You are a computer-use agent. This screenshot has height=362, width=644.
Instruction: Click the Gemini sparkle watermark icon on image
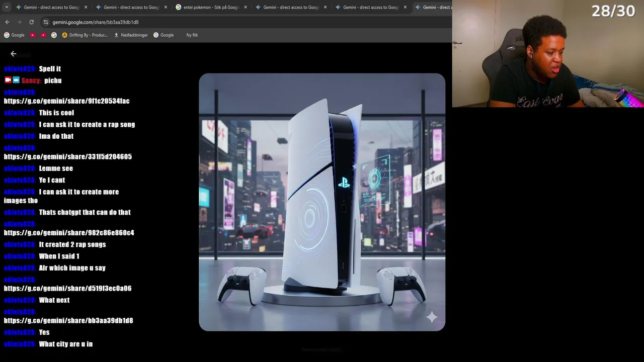point(432,317)
